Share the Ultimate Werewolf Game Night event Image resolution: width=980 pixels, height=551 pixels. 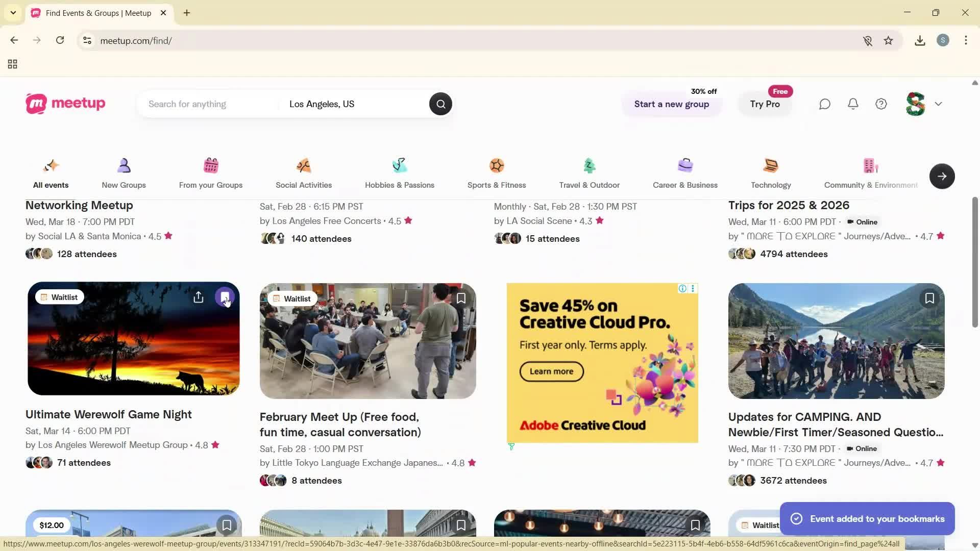199,297
